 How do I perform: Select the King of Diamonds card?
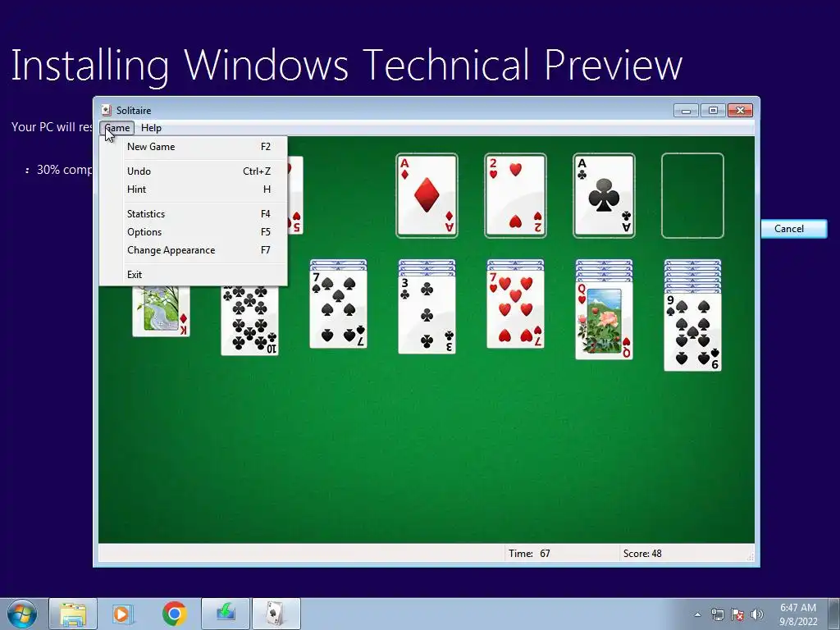(x=162, y=311)
